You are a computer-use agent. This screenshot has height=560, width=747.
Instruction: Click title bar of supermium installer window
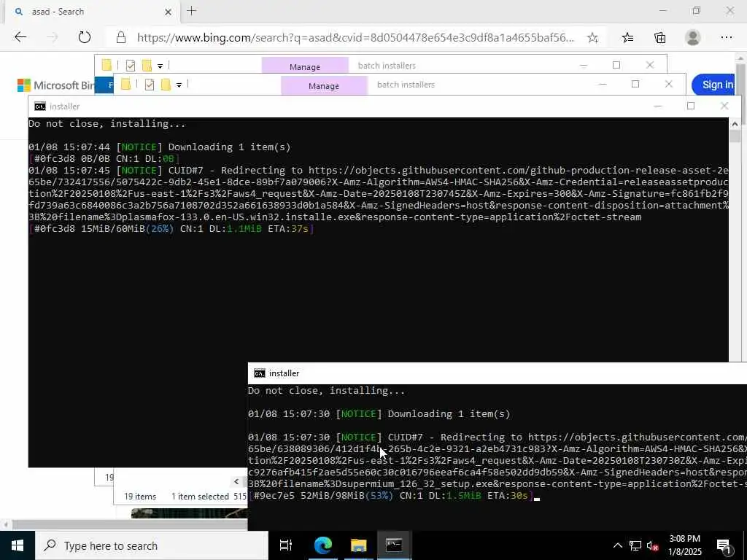(498, 373)
